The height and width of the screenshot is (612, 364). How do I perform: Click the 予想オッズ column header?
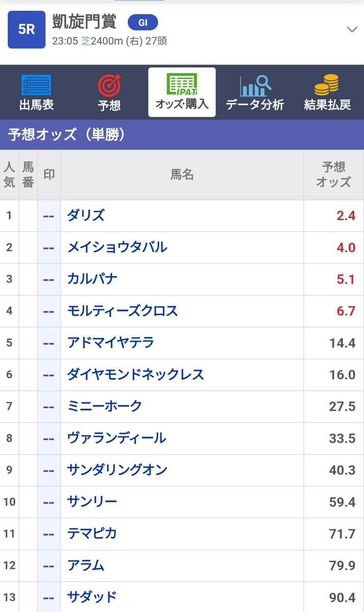pos(334,174)
